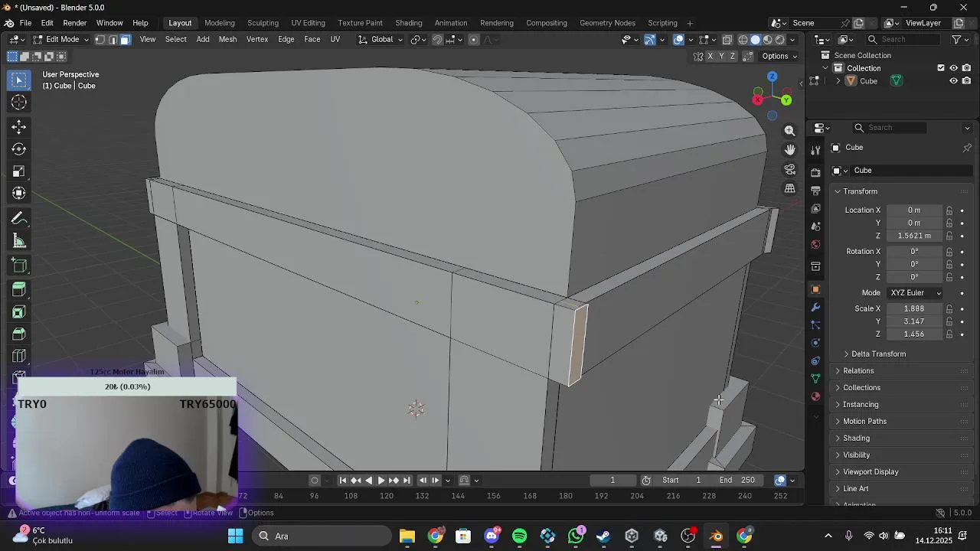
Task: Click the End frame 250 field
Action: pos(737,481)
